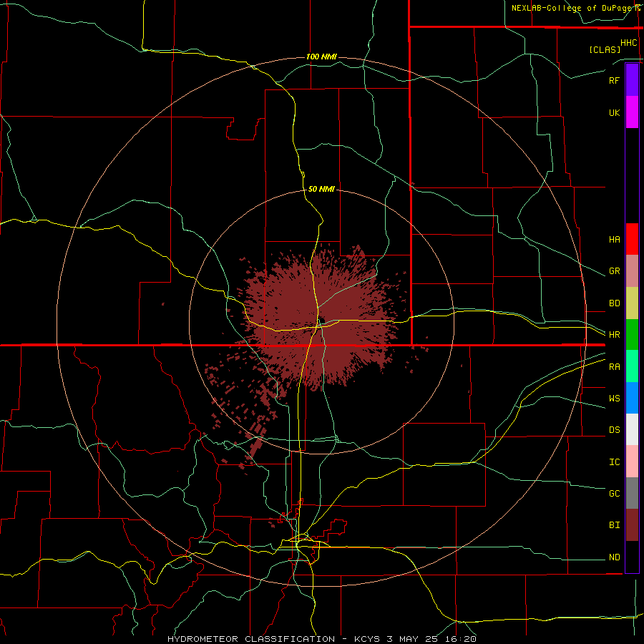Click the black radar site marker at center
Screen dimensions: 644x644
322,321
